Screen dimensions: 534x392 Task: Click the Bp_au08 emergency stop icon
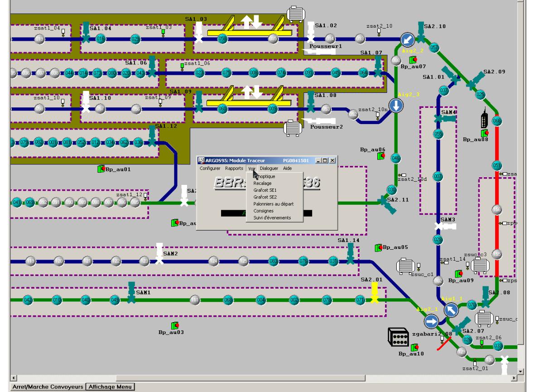(485, 133)
